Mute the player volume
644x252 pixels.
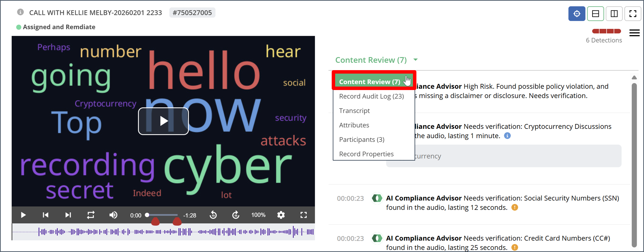tap(113, 215)
